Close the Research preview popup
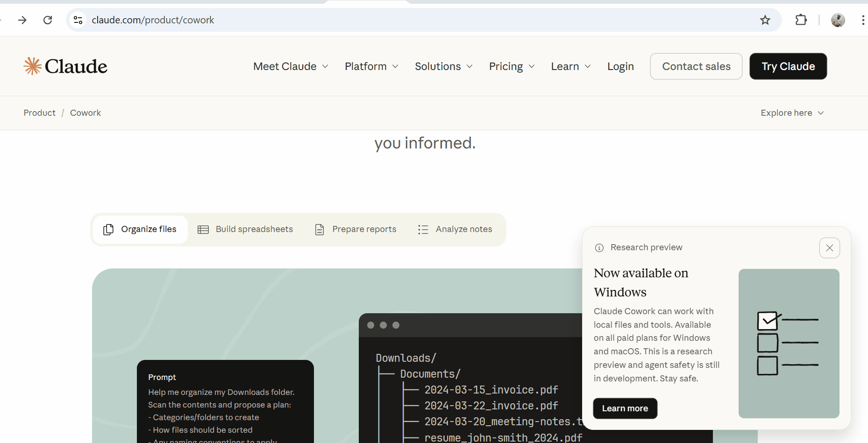Screen dimensions: 868x443 830,248
